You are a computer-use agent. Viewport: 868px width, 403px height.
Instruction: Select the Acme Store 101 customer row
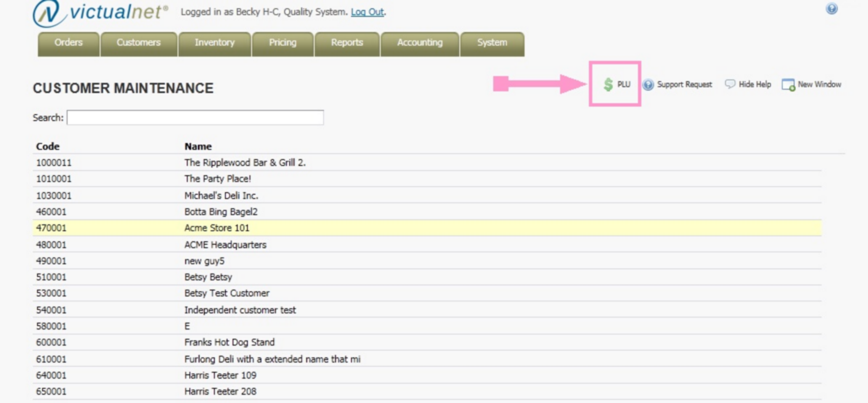click(216, 228)
